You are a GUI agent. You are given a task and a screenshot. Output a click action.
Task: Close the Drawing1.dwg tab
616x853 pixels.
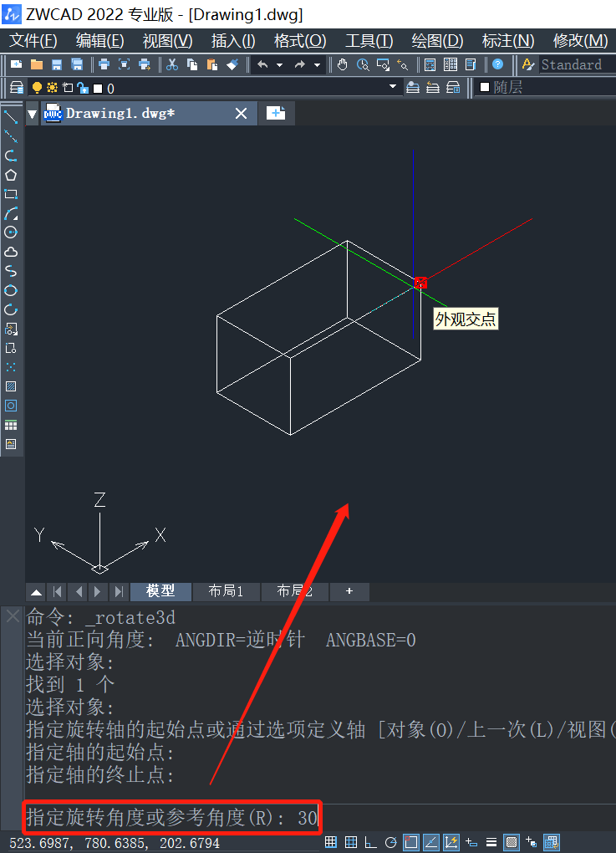point(241,113)
